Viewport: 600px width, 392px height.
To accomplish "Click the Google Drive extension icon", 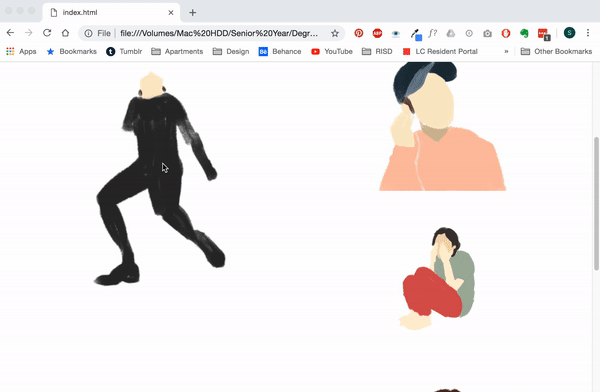I will tap(451, 33).
